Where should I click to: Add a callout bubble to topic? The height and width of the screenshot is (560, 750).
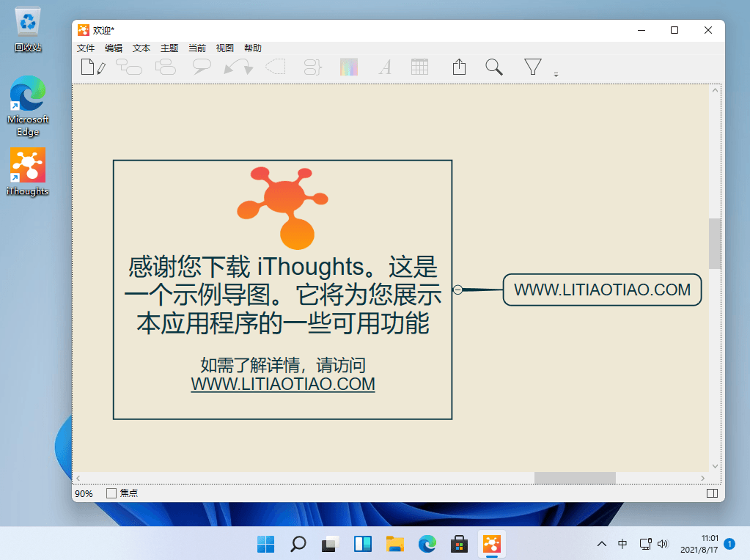tap(202, 67)
